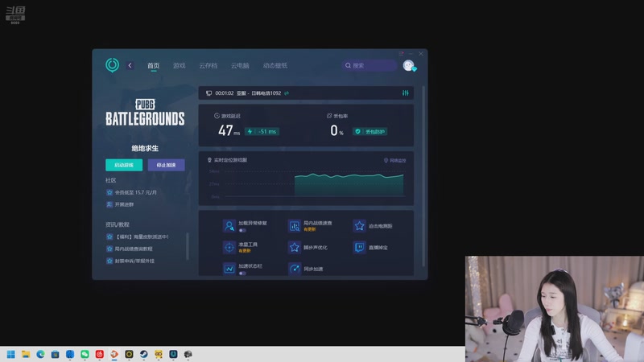Screen dimensions: 644x362
Task: Click the packet loss protection badge
Action: point(369,131)
